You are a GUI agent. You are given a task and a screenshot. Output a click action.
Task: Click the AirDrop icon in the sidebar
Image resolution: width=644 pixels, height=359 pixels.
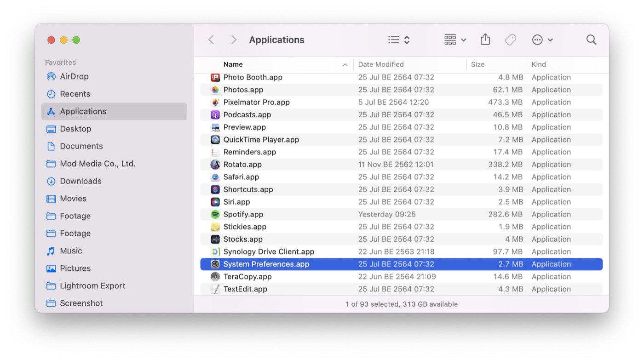51,76
